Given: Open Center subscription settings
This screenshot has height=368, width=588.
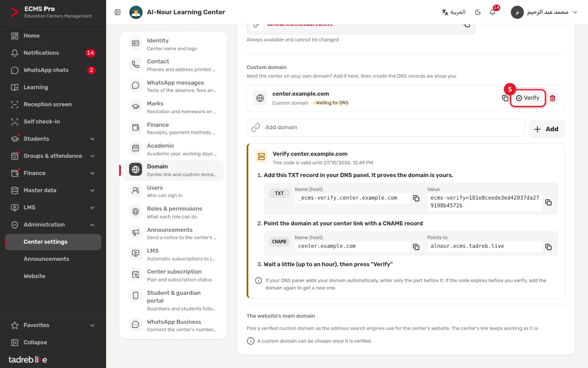Looking at the screenshot, I should [x=173, y=276].
